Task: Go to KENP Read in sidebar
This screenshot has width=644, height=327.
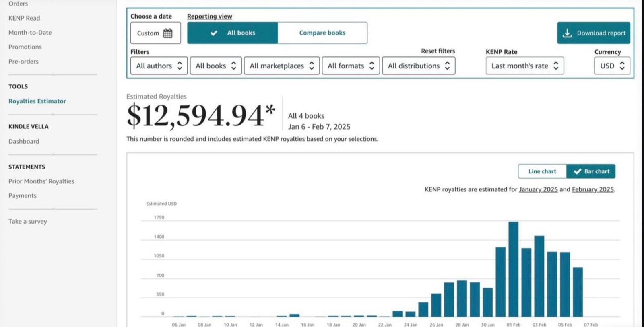Action: (x=24, y=18)
